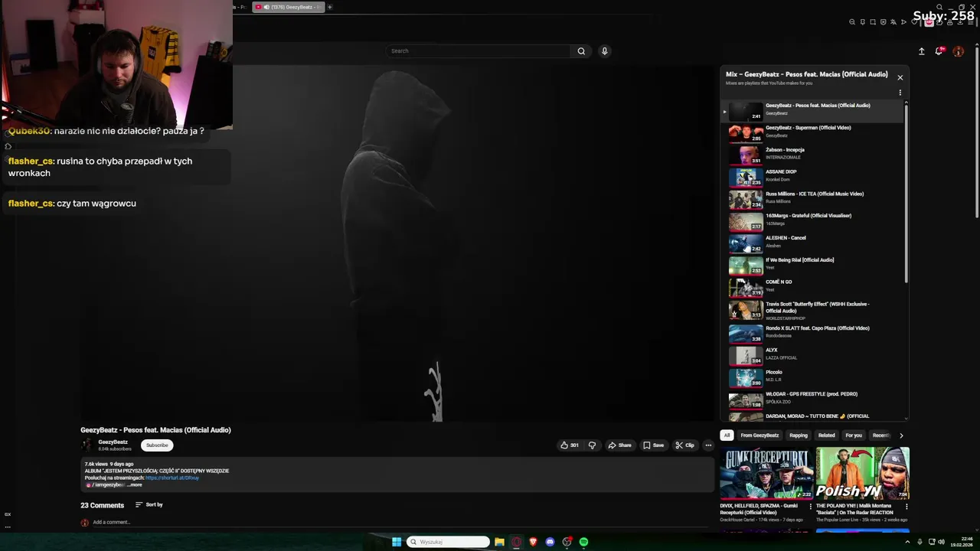The height and width of the screenshot is (551, 980).
Task: Play WŁODAR - GPS FREESTYLE entry
Action: tap(812, 399)
